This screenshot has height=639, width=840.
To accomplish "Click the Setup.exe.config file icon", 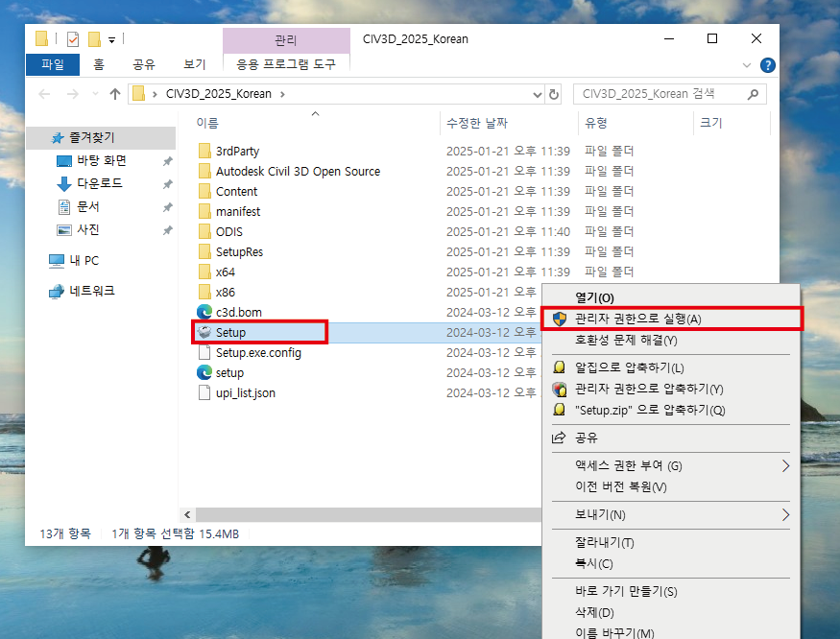I will pos(204,352).
